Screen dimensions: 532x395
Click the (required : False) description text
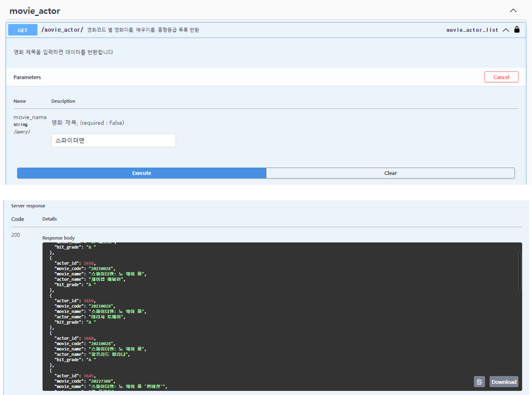pos(102,123)
